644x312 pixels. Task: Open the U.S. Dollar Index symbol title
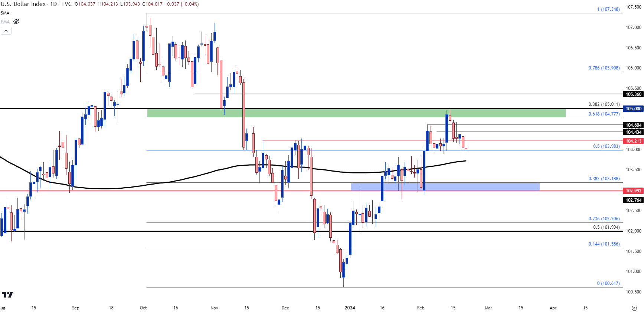(23, 4)
